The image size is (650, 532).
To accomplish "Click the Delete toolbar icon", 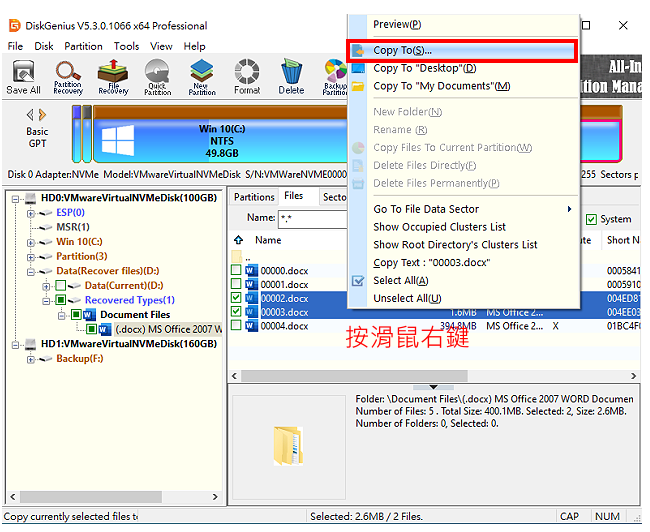I will pyautogui.click(x=291, y=77).
